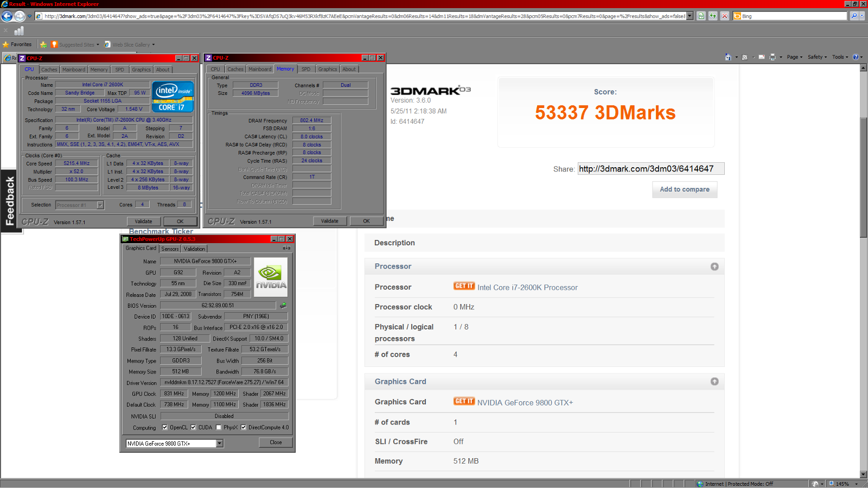Viewport: 868px width, 488px height.
Task: Click the Print icon in command bar
Action: pyautogui.click(x=773, y=57)
